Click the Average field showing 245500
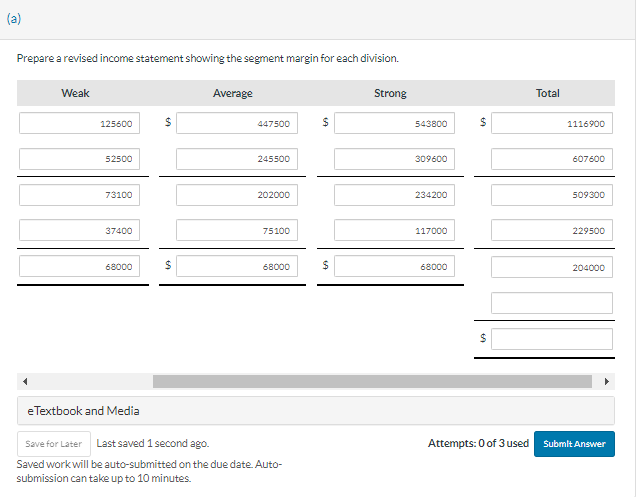The height and width of the screenshot is (497, 636). coord(237,159)
